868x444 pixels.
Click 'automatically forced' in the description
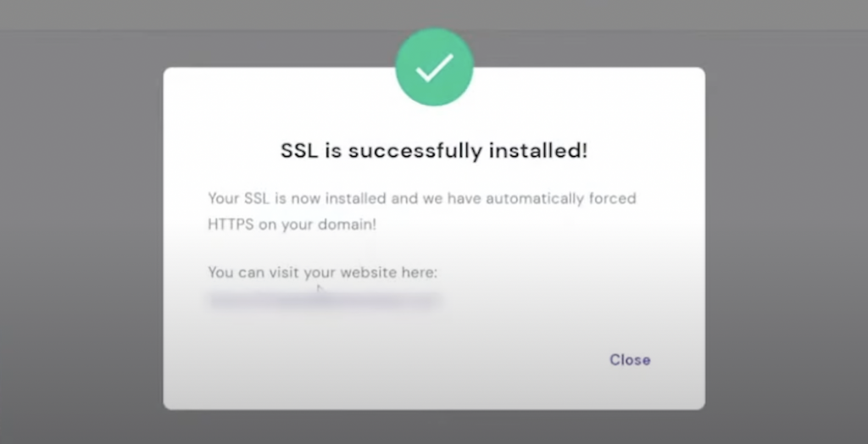pos(561,198)
